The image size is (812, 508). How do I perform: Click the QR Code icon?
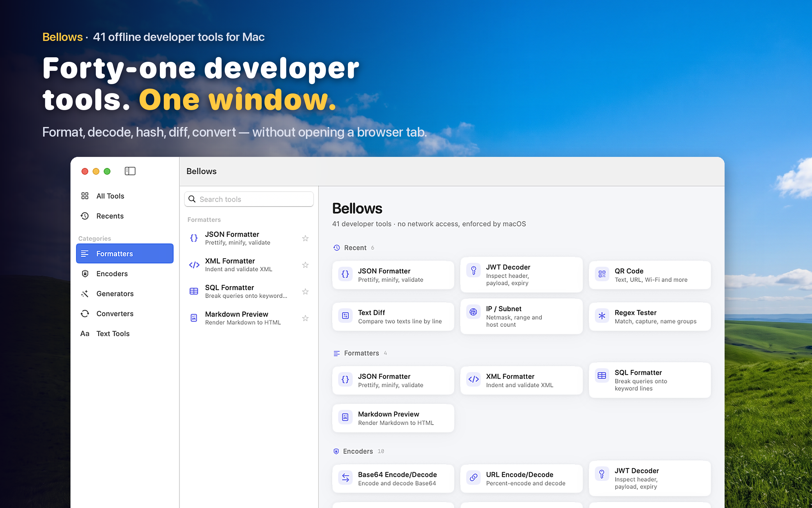(602, 274)
